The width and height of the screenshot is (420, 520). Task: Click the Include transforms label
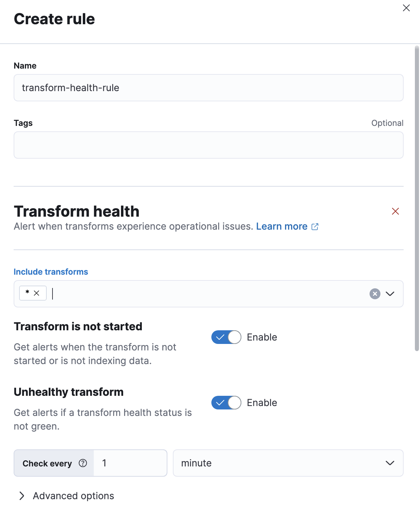[x=50, y=272]
